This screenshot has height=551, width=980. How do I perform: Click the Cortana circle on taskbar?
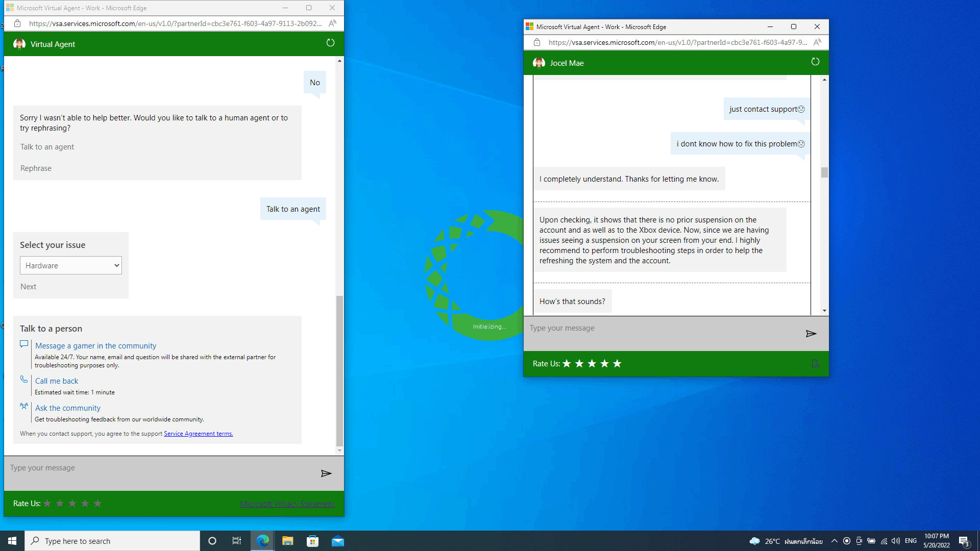[212, 541]
